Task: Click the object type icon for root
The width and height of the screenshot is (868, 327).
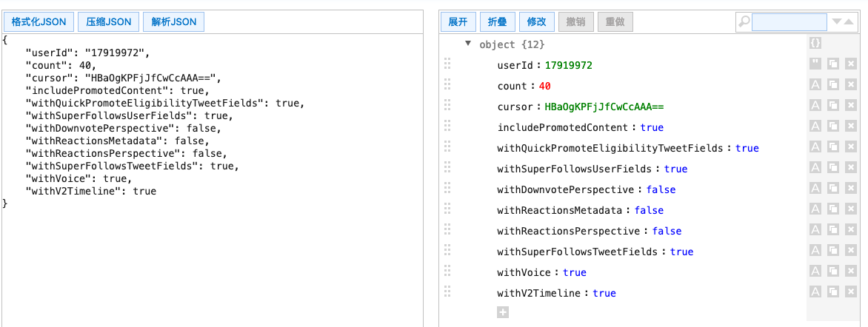Action: (x=815, y=44)
